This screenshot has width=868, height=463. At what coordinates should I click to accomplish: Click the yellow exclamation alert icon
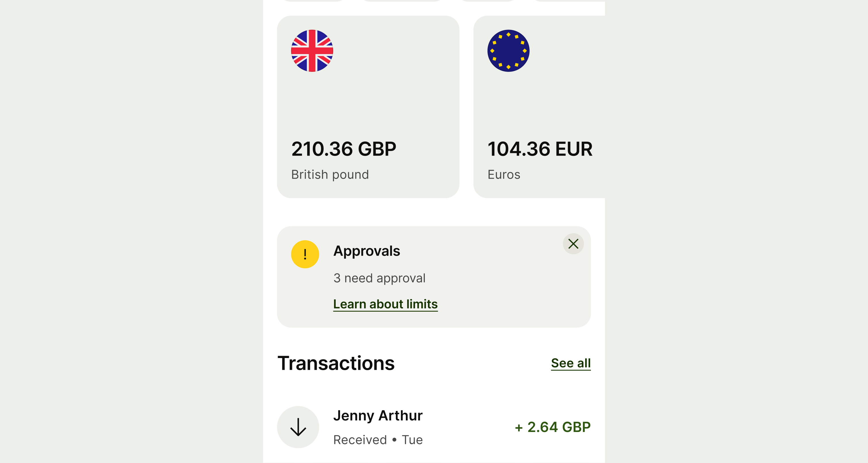(x=305, y=254)
